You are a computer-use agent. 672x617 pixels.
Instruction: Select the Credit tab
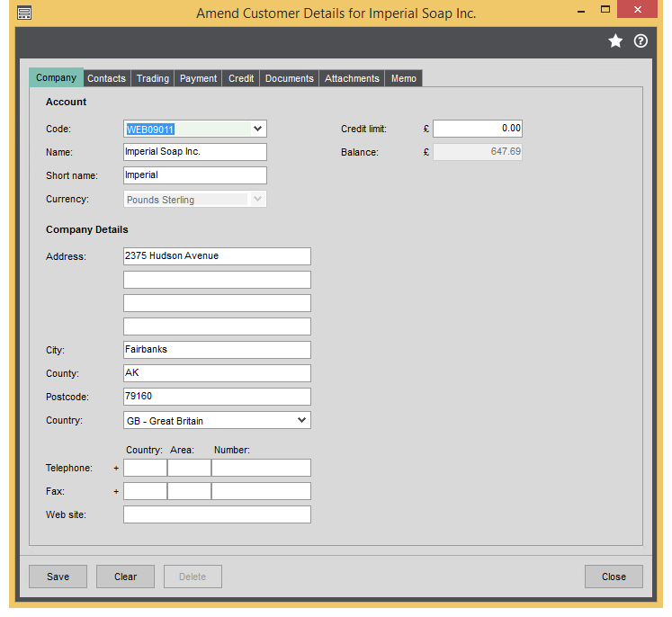[x=241, y=78]
